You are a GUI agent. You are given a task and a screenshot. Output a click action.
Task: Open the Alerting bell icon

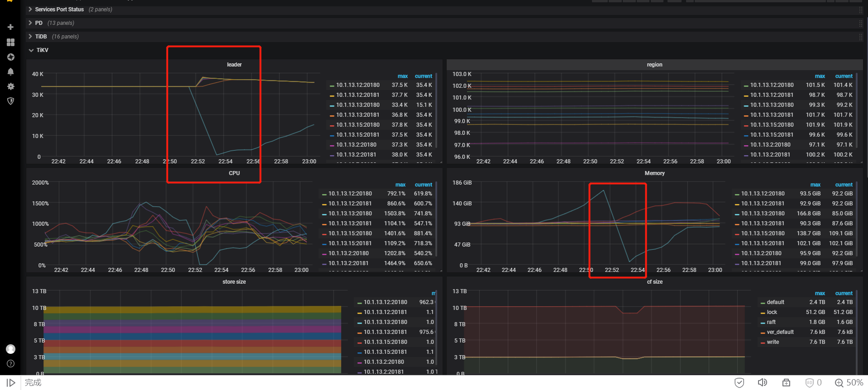[x=10, y=71]
